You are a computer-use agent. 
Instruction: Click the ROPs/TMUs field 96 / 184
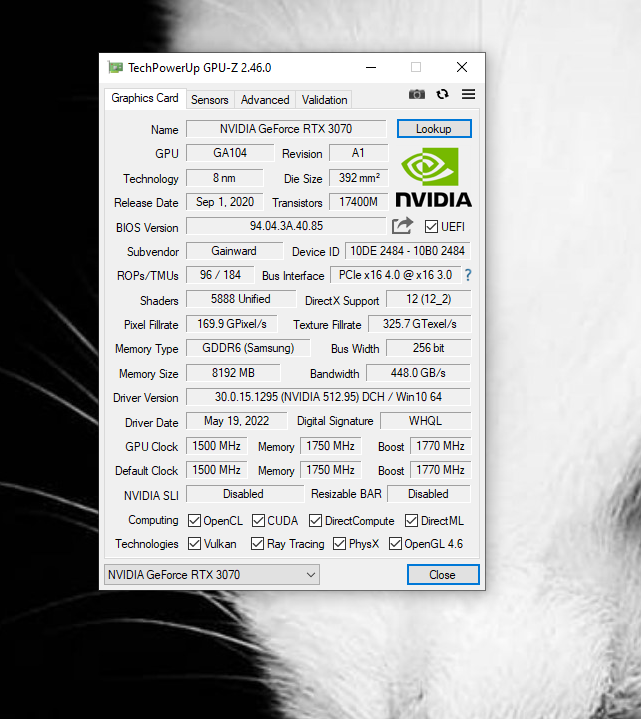pos(220,275)
